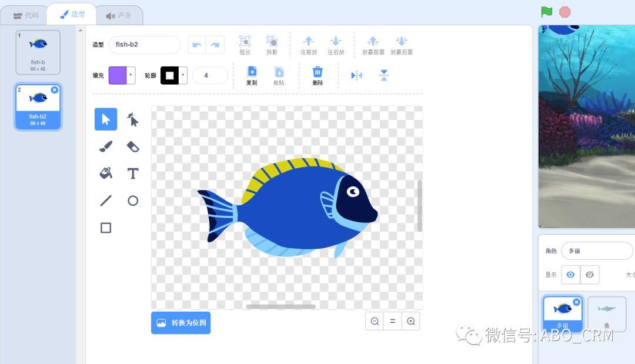Click the purple fill color swatch
635x364 pixels.
coord(118,75)
